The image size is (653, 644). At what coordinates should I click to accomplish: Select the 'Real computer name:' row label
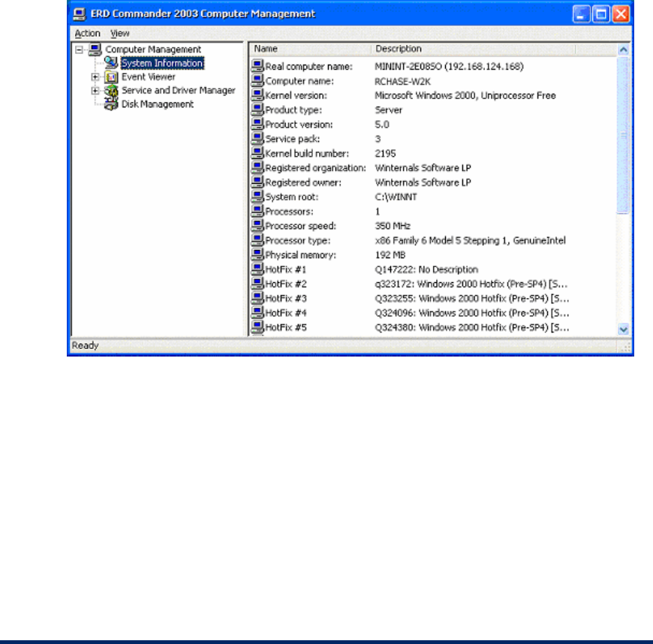[x=308, y=67]
